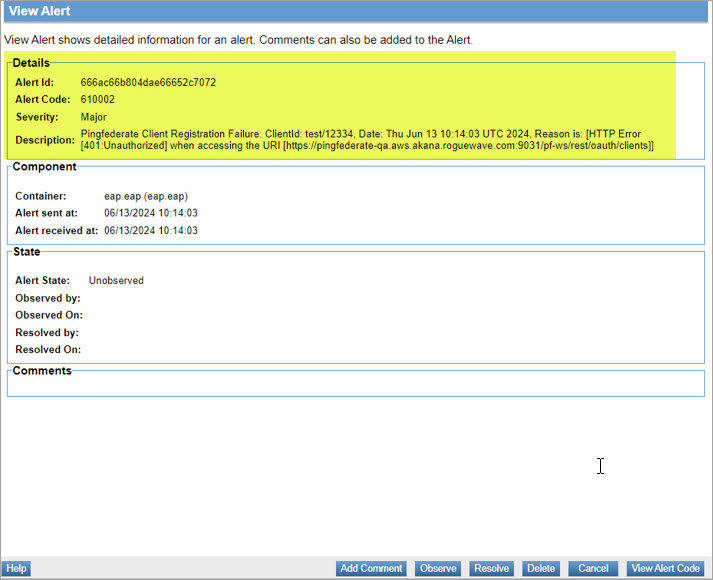Click the Observed by label
The width and height of the screenshot is (713, 580).
pos(48,298)
